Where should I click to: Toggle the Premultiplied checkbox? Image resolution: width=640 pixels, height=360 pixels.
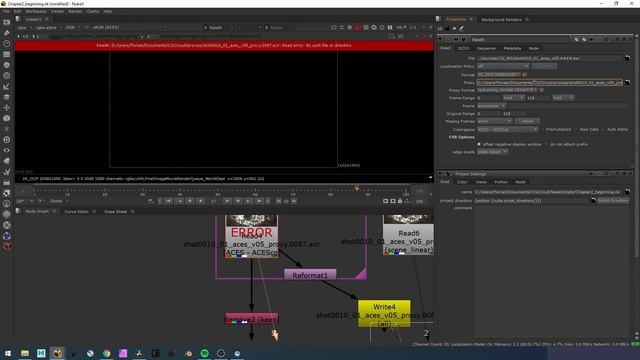tap(543, 129)
